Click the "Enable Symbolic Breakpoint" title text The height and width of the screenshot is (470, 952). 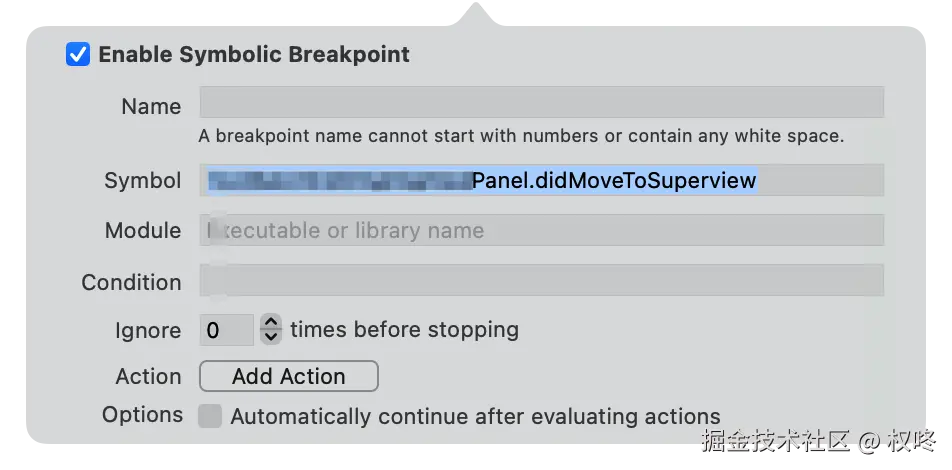click(254, 55)
